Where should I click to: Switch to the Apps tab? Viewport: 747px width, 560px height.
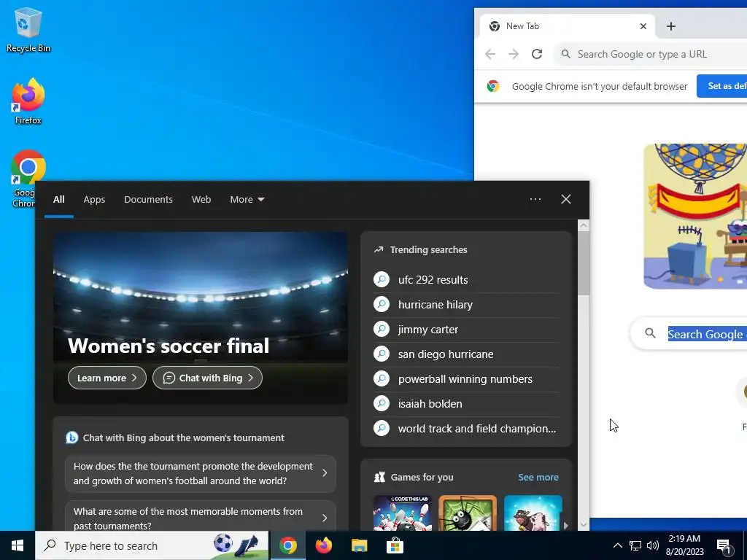pos(94,200)
